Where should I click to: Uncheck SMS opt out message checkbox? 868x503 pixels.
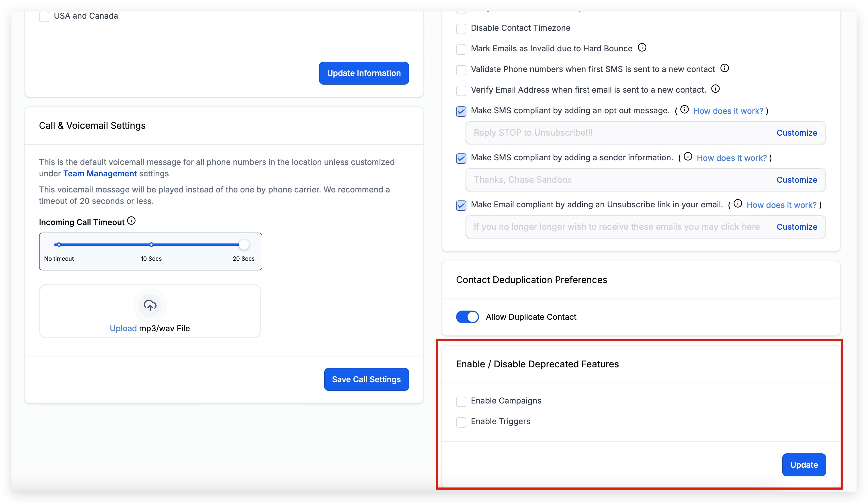tap(461, 111)
